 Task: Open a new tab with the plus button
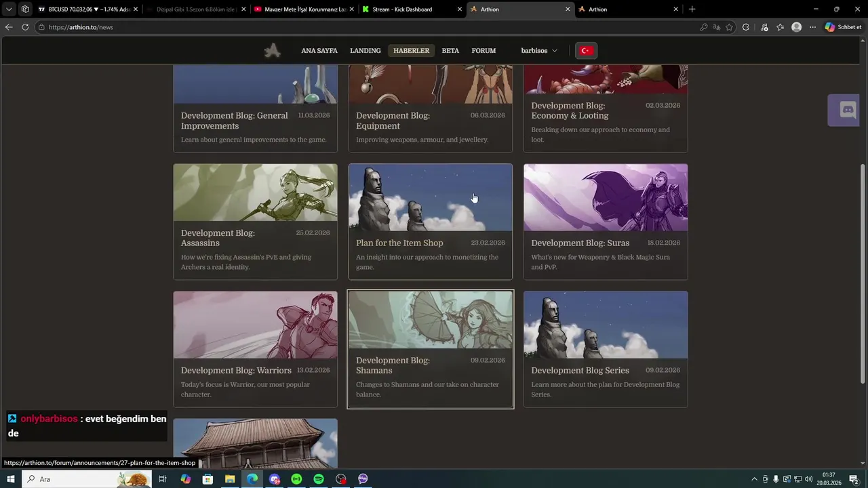(692, 9)
